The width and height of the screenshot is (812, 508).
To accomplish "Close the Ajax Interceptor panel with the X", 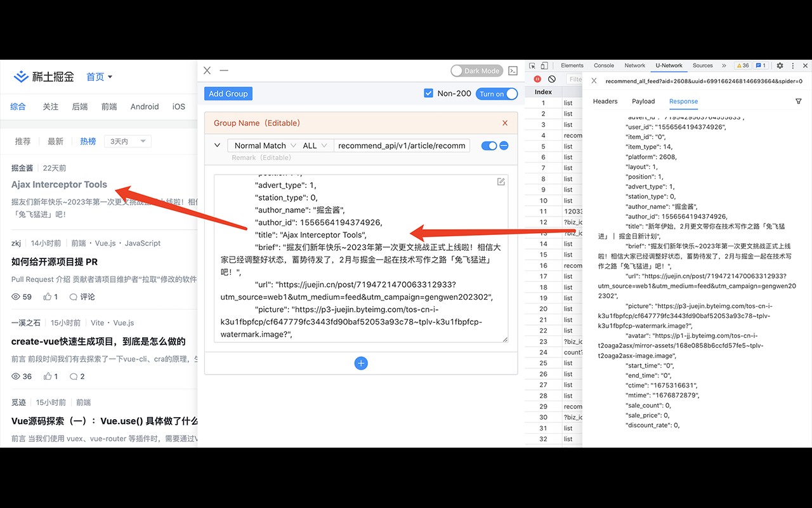I will point(207,70).
